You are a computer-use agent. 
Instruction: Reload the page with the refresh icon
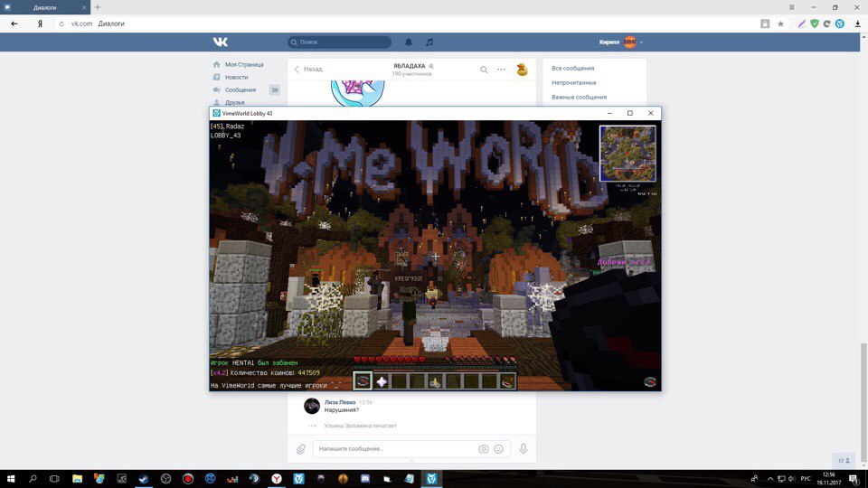pos(61,23)
